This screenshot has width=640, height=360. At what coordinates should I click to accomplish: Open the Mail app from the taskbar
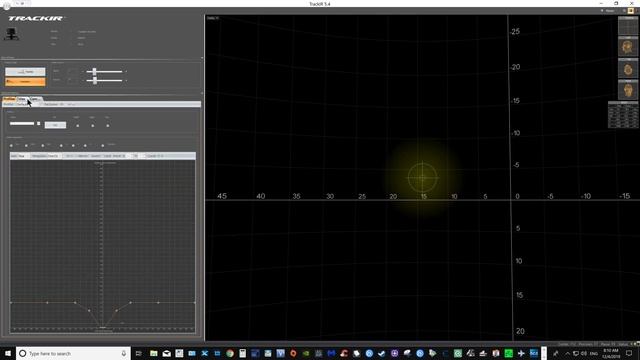[167, 353]
